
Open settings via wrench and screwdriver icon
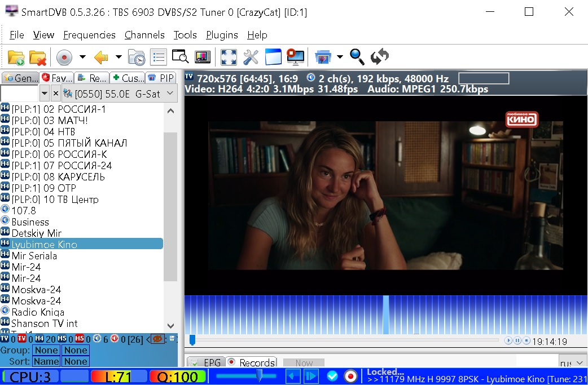(251, 57)
